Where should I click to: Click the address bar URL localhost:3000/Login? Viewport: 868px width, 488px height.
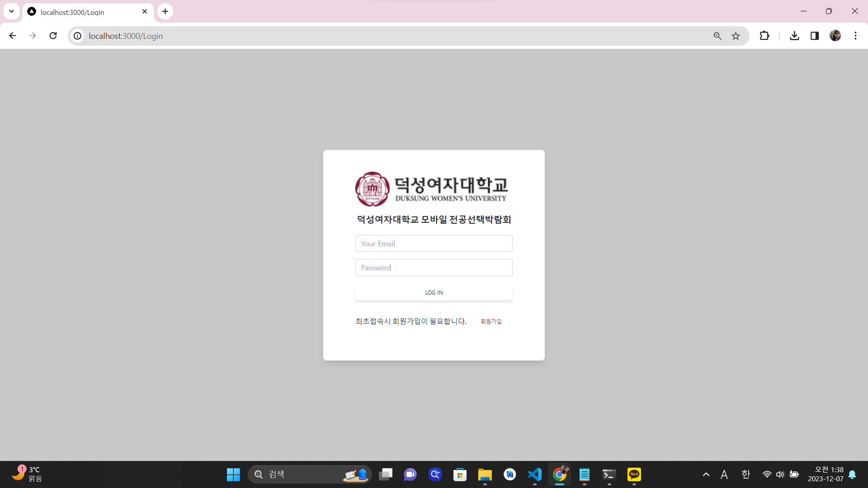(x=126, y=36)
